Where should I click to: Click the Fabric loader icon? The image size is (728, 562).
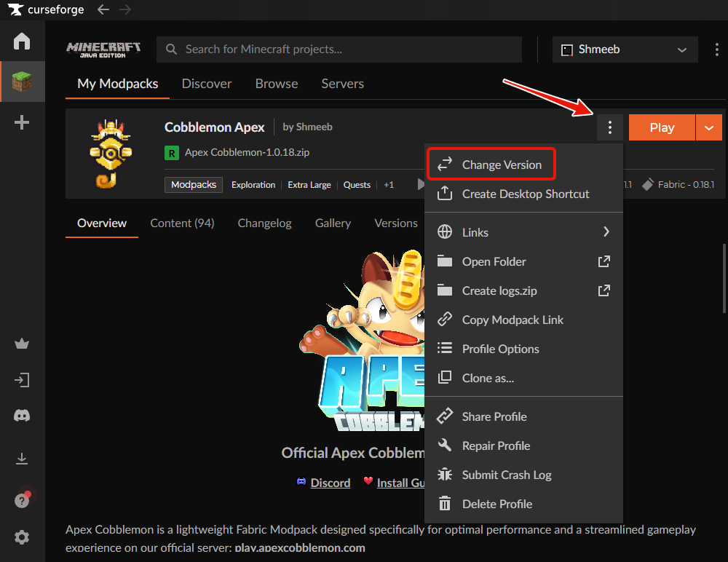648,184
